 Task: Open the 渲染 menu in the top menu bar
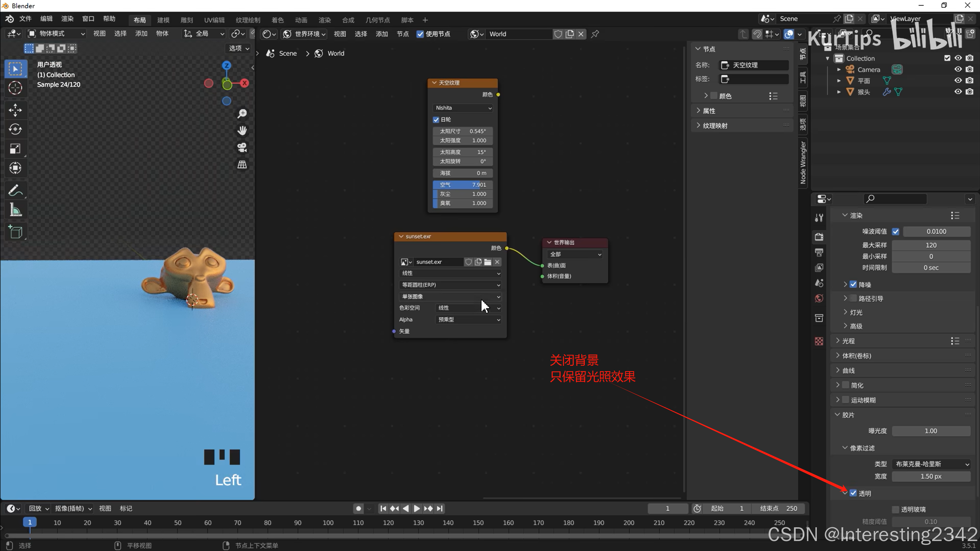click(x=67, y=19)
